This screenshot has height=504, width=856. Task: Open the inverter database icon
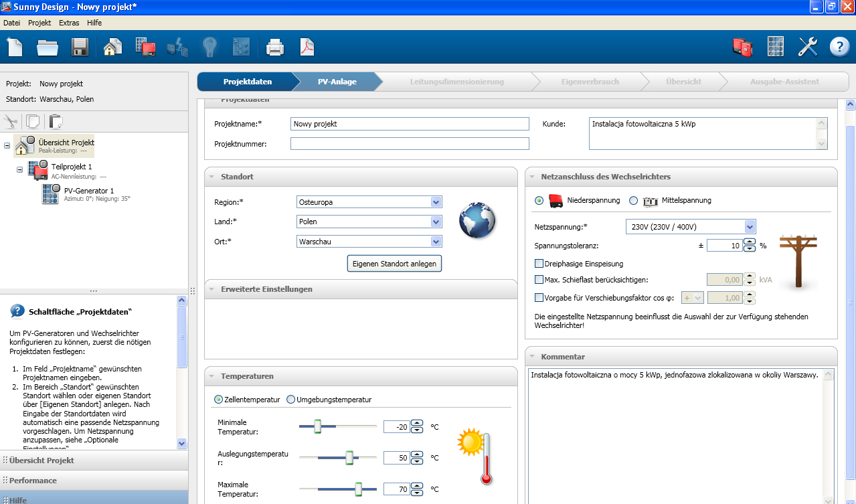pos(742,47)
